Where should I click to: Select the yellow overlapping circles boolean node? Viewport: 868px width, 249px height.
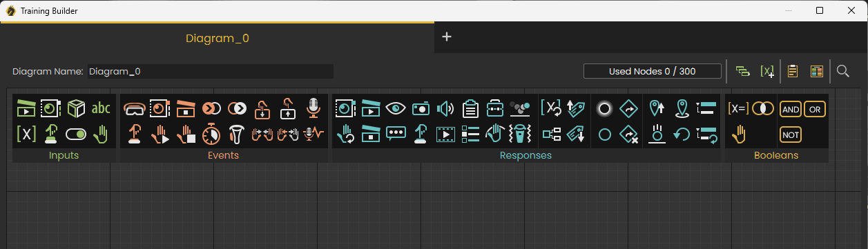pos(762,108)
